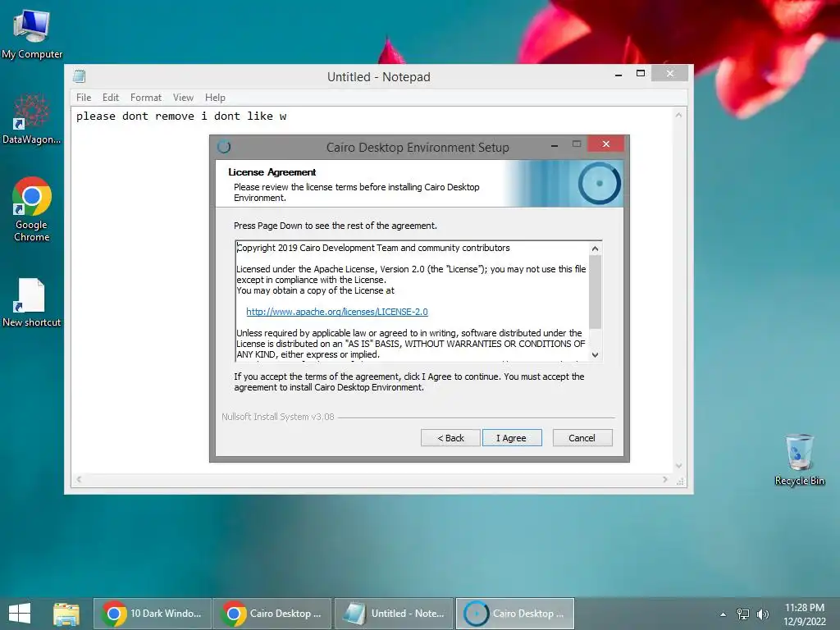Open the Apache LICENSE-2.0 link
This screenshot has width=840, height=630.
pos(337,311)
